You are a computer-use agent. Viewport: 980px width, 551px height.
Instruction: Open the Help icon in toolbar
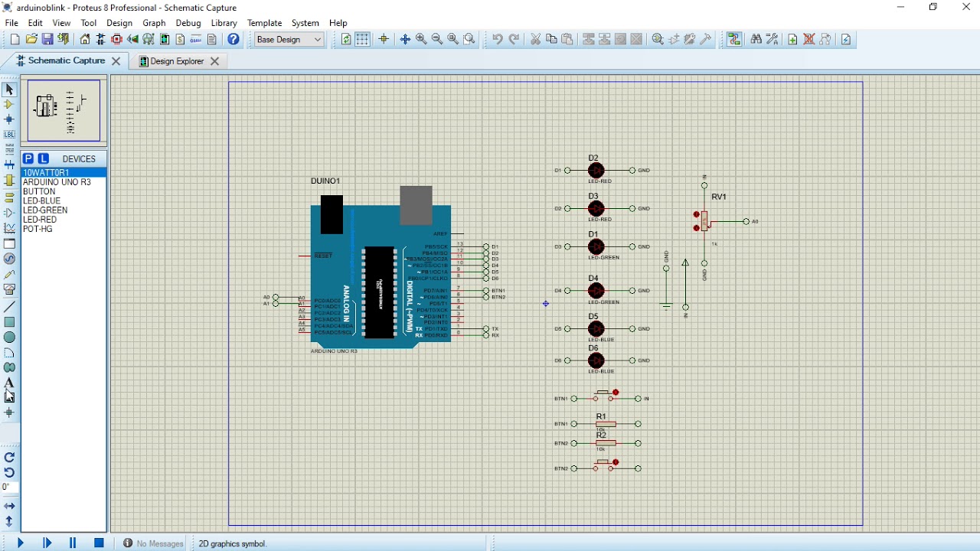[x=234, y=39]
